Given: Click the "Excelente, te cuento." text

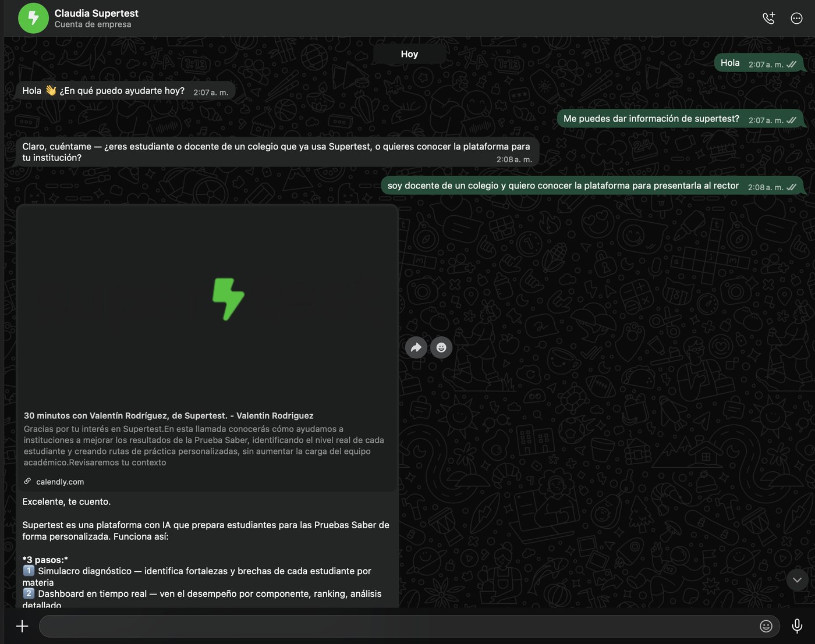Looking at the screenshot, I should coord(66,501).
